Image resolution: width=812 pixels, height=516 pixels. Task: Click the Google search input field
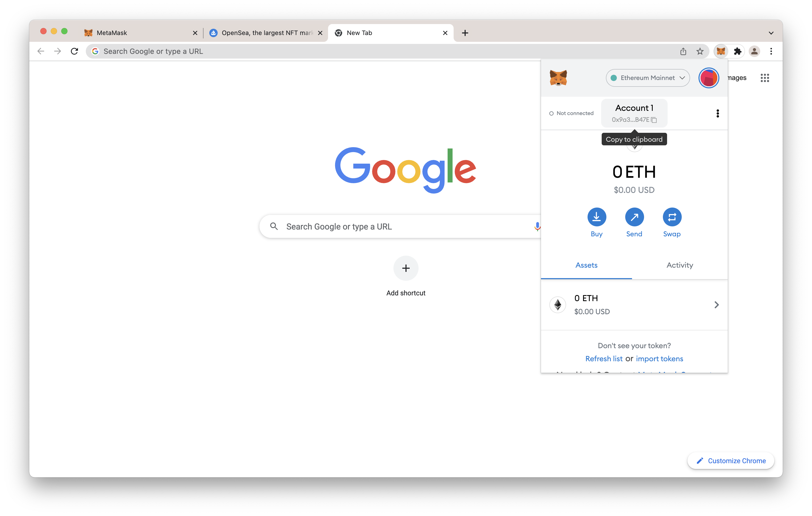pyautogui.click(x=406, y=226)
